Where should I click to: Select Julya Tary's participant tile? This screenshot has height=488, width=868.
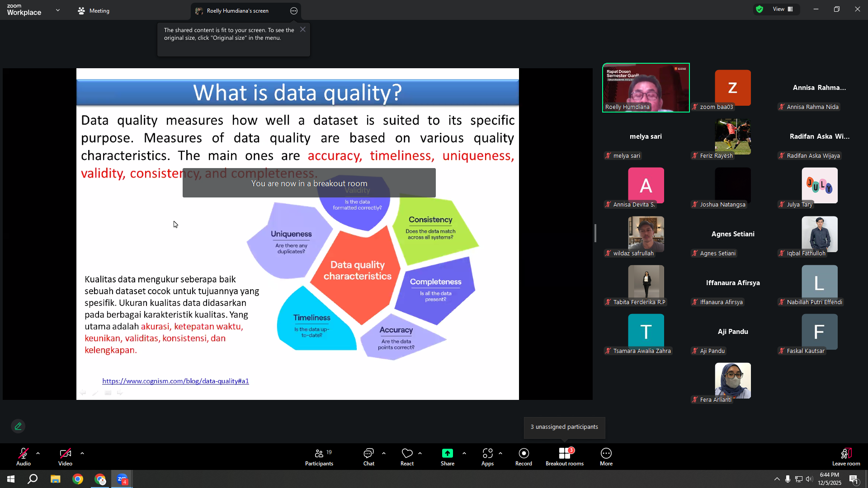click(819, 185)
